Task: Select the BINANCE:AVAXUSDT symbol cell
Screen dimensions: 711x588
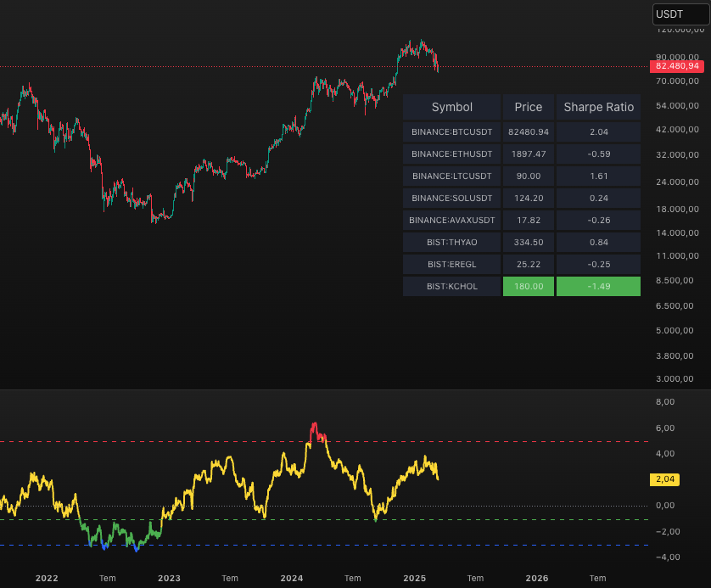Action: point(451,221)
